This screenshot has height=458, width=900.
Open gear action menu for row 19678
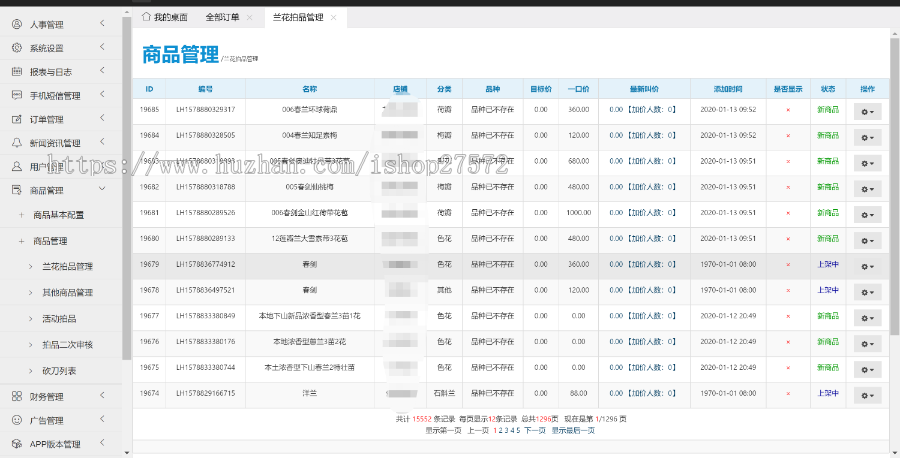867,292
